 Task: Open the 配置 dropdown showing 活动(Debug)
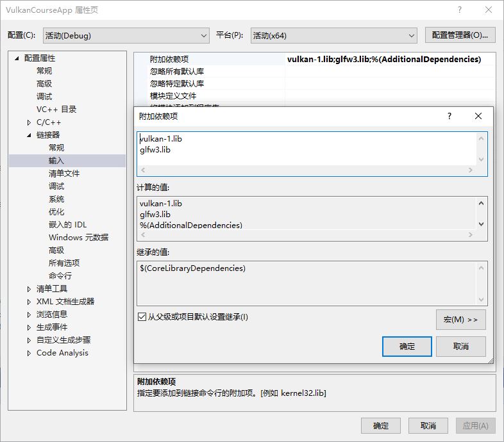pyautogui.click(x=126, y=35)
